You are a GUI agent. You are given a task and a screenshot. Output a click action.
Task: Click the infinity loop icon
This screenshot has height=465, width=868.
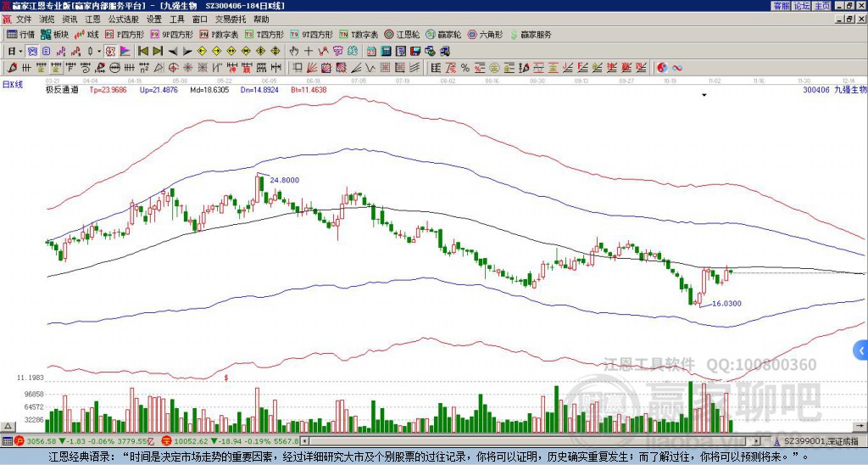677,68
